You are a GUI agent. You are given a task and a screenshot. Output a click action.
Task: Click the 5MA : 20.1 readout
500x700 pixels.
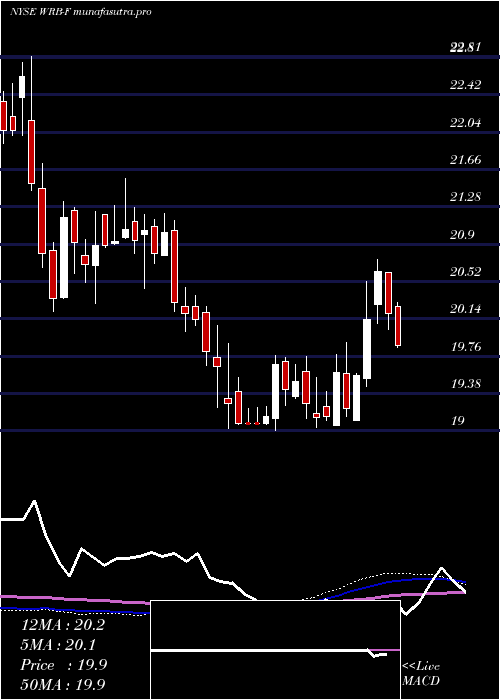pyautogui.click(x=58, y=645)
